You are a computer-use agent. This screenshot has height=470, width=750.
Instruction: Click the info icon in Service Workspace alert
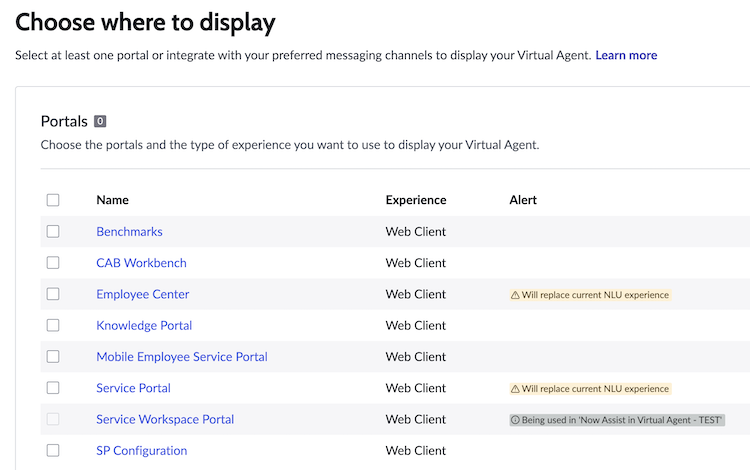[x=515, y=420]
